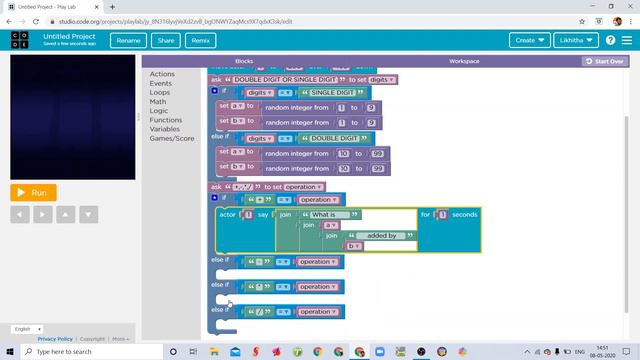
Task: Reload the page in the browser
Action: tap(36, 22)
